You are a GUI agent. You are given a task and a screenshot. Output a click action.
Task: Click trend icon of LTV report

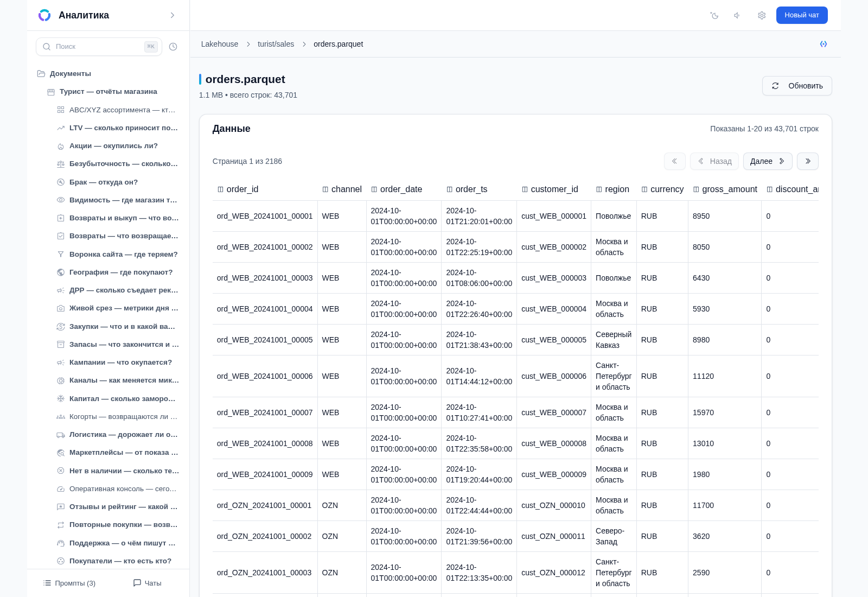(61, 128)
